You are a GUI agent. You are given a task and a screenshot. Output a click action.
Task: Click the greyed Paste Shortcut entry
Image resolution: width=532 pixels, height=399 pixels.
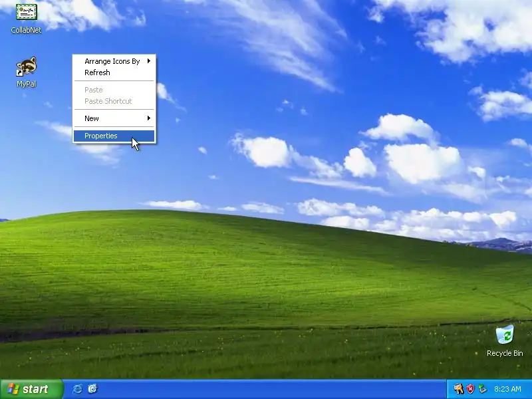click(x=114, y=101)
